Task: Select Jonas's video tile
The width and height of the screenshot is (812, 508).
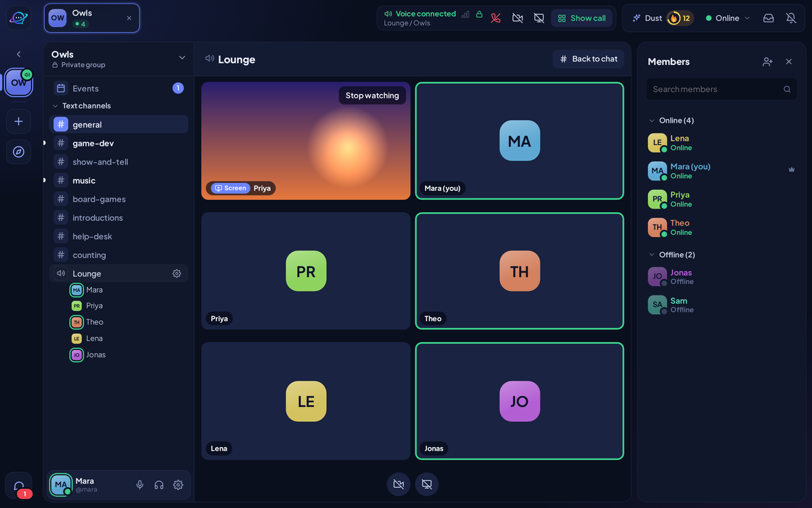Action: (x=520, y=401)
